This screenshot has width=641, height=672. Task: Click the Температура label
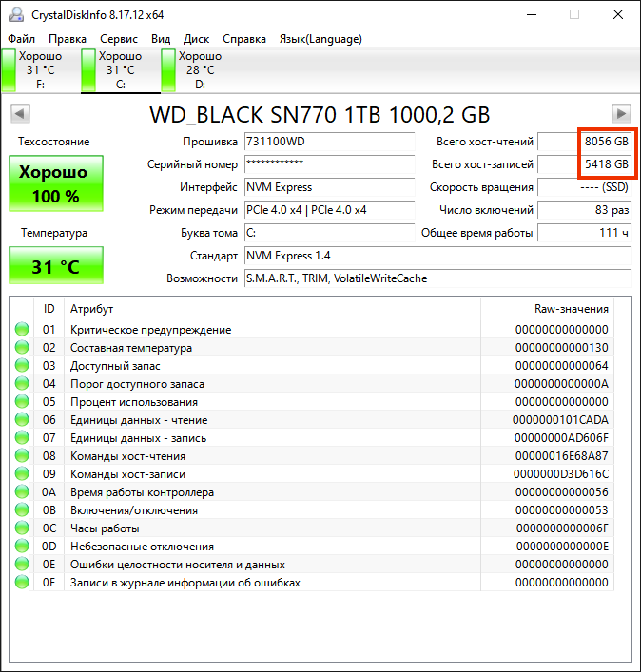tap(54, 233)
